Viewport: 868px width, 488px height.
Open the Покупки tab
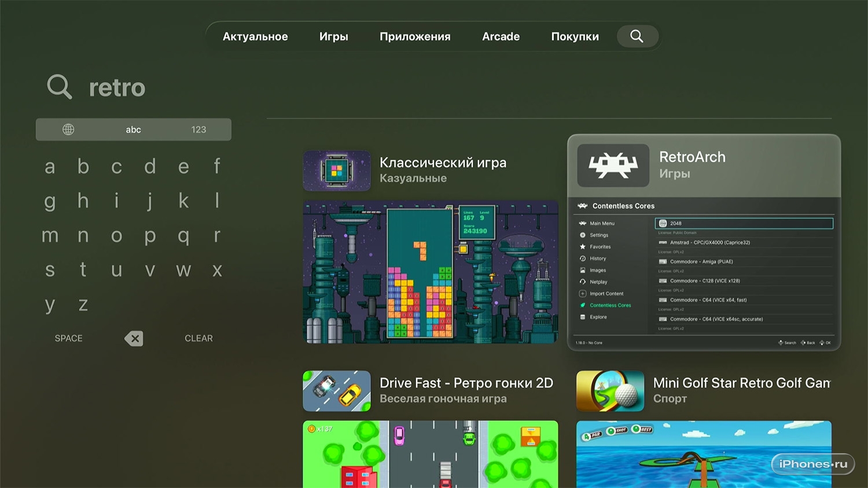(x=575, y=36)
